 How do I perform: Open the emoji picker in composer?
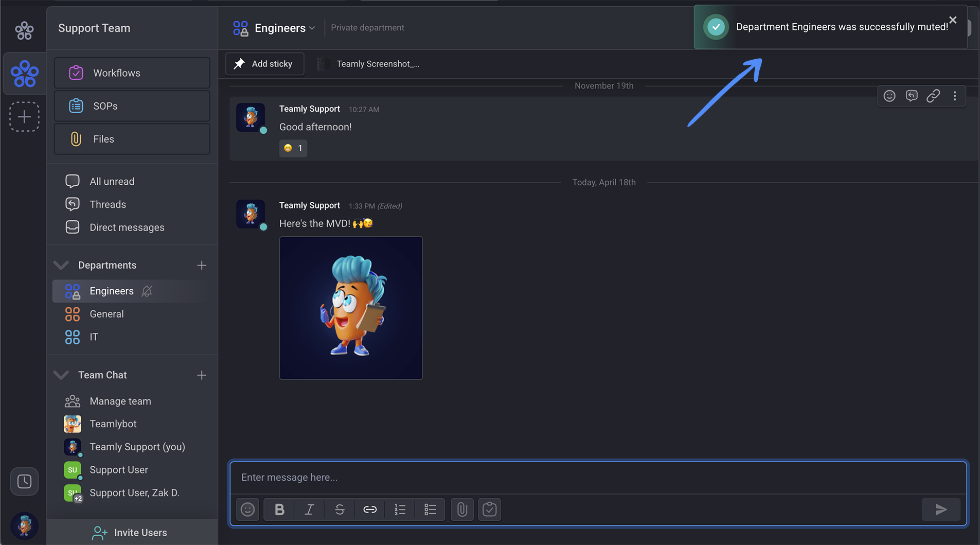point(248,509)
